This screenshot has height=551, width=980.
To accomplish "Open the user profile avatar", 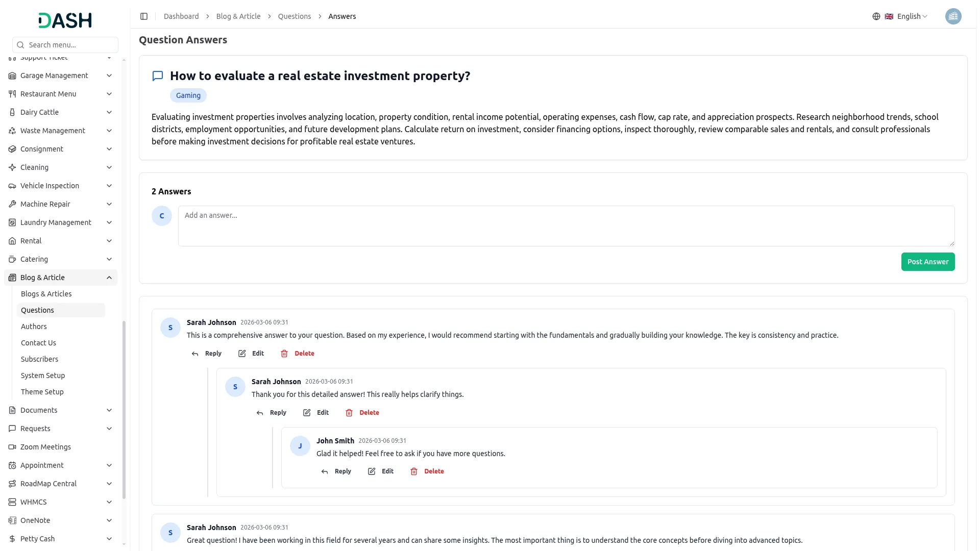I will pos(953,16).
